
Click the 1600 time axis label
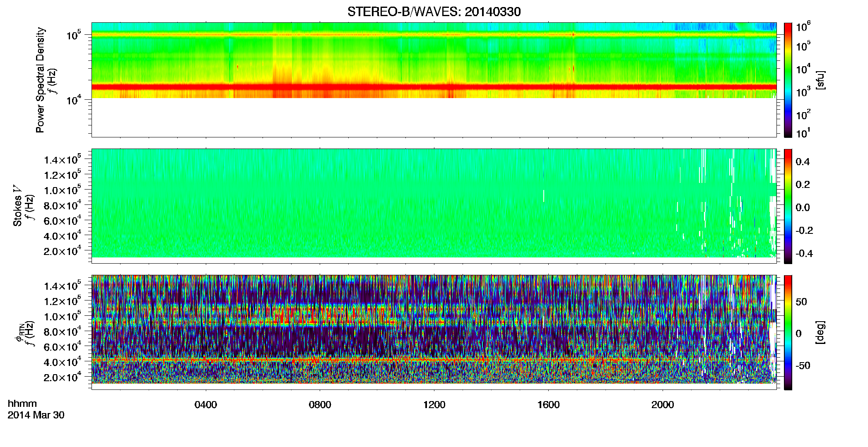click(x=549, y=405)
